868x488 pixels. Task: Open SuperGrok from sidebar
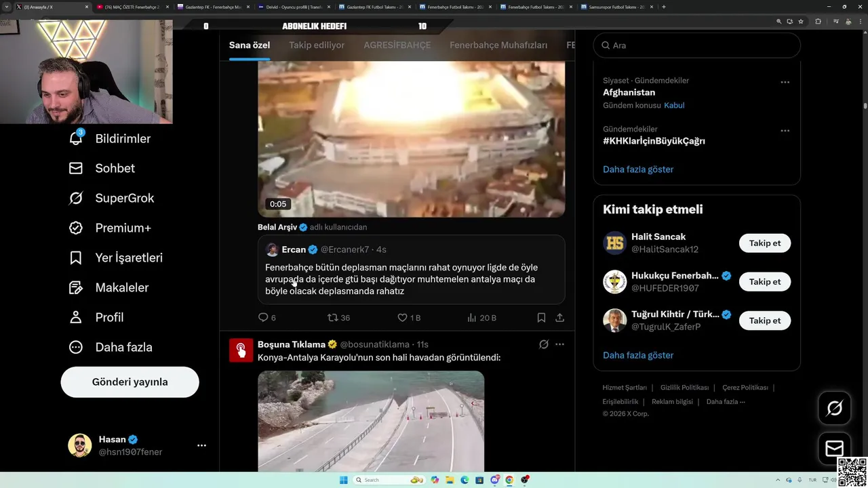pyautogui.click(x=112, y=198)
